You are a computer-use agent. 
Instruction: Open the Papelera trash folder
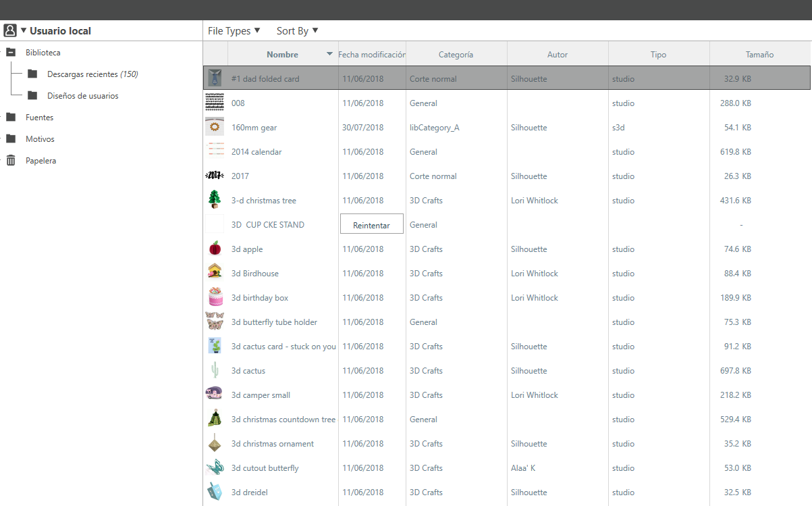click(40, 161)
